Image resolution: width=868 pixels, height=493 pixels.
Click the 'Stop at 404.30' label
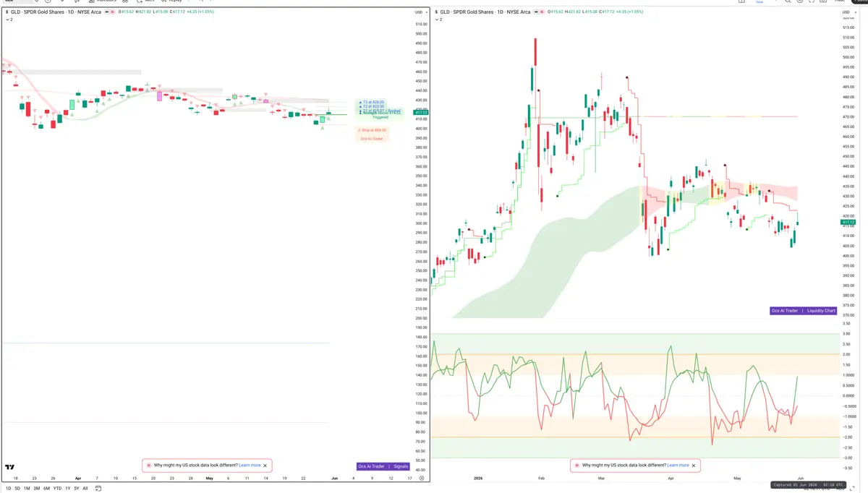(373, 130)
